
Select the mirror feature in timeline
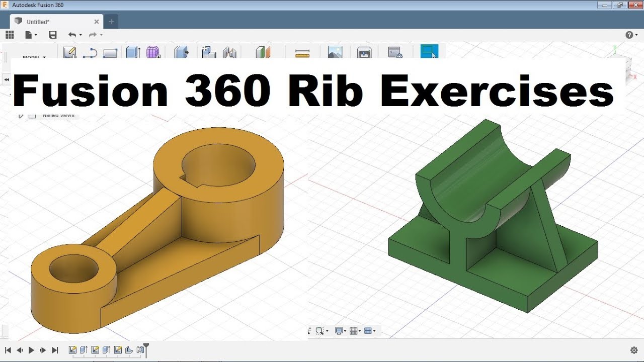point(140,350)
